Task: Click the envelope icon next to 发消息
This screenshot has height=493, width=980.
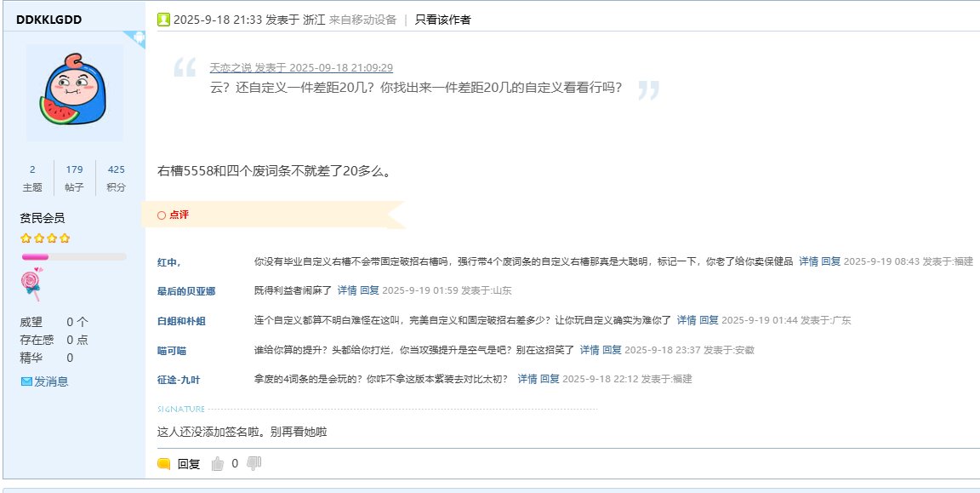Action: [26, 381]
